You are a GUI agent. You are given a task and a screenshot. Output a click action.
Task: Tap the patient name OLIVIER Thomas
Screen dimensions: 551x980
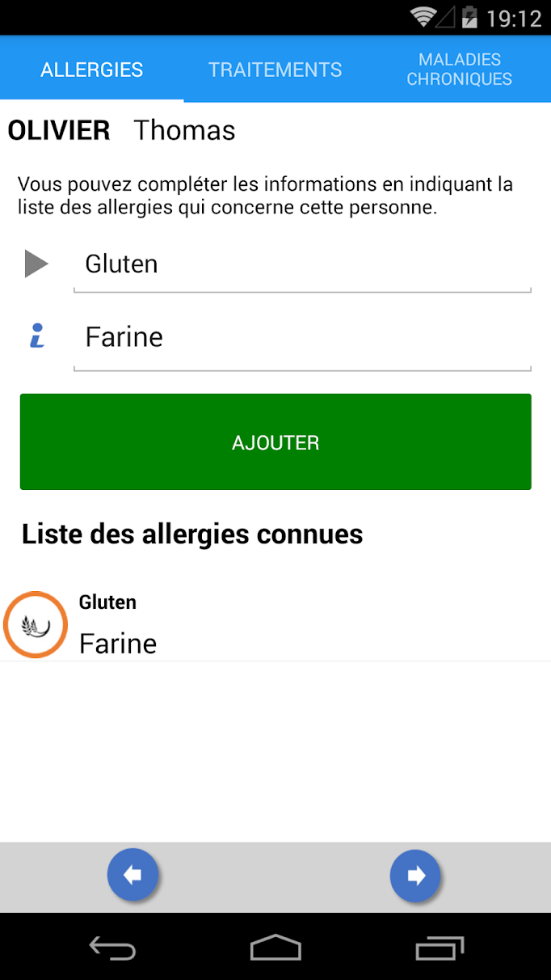coord(121,130)
